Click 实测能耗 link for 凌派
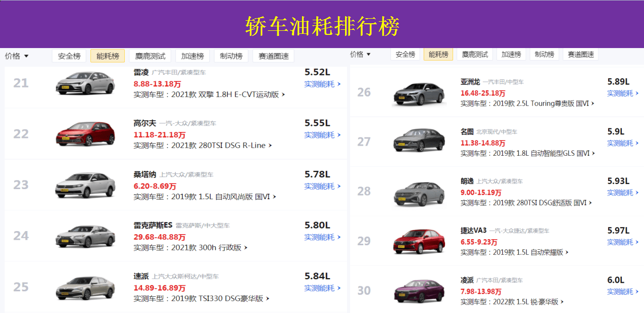Screen dimensions: 644x313 point(623,292)
